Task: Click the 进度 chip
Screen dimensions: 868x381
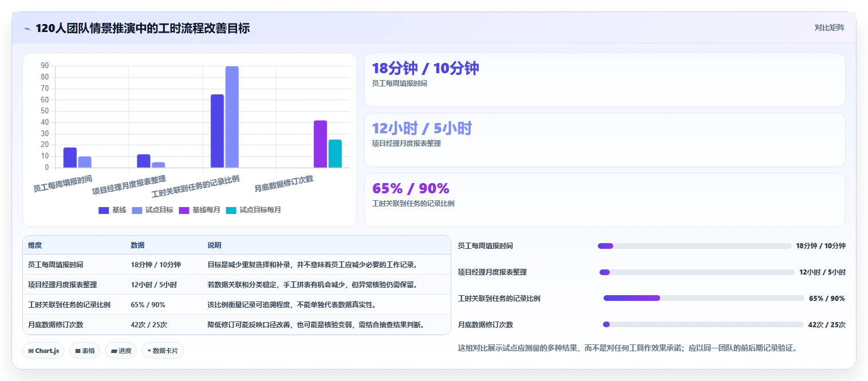Action: pyautogui.click(x=121, y=351)
